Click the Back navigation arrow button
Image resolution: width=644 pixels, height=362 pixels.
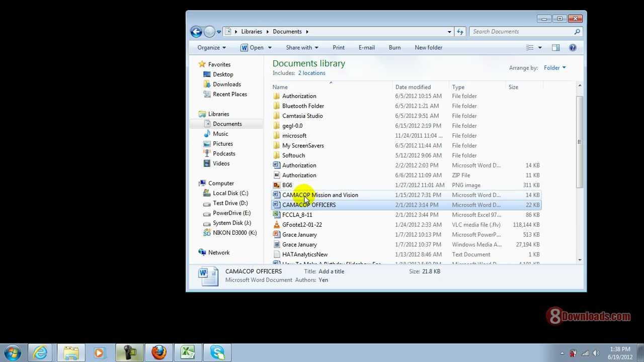196,32
